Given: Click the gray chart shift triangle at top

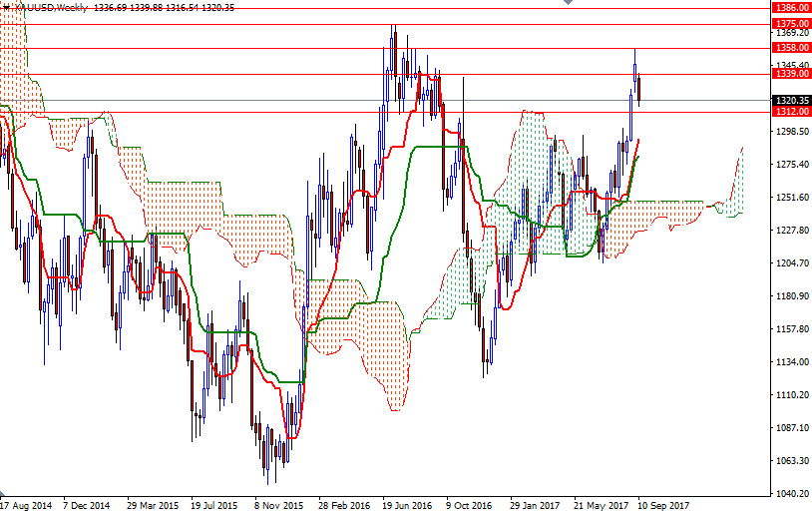Looking at the screenshot, I should (569, 5).
